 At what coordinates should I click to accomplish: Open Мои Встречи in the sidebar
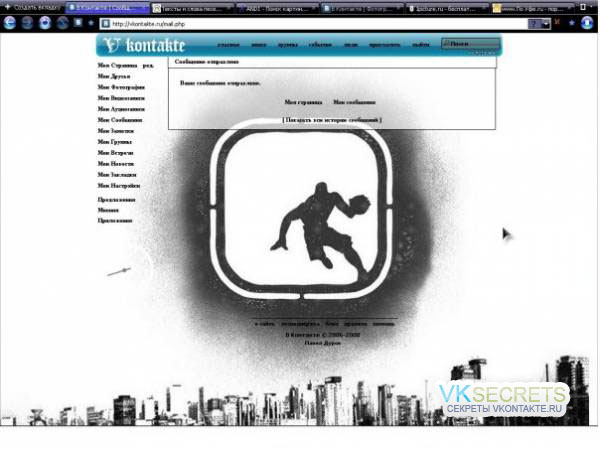click(116, 153)
